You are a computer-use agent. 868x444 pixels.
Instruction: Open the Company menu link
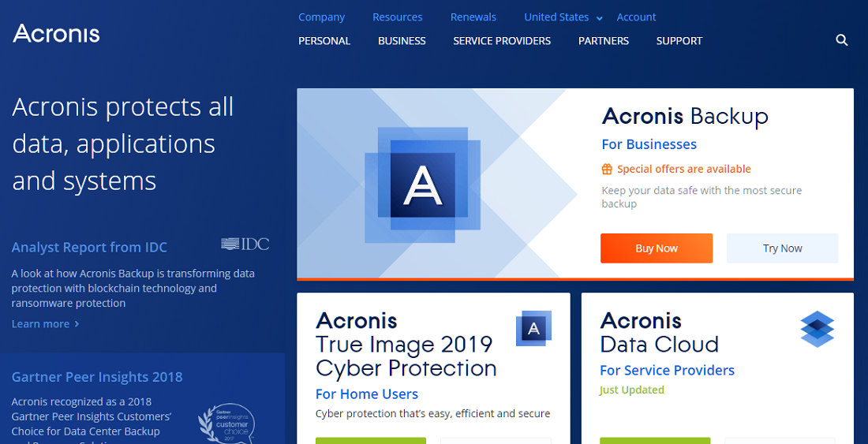pyautogui.click(x=322, y=17)
